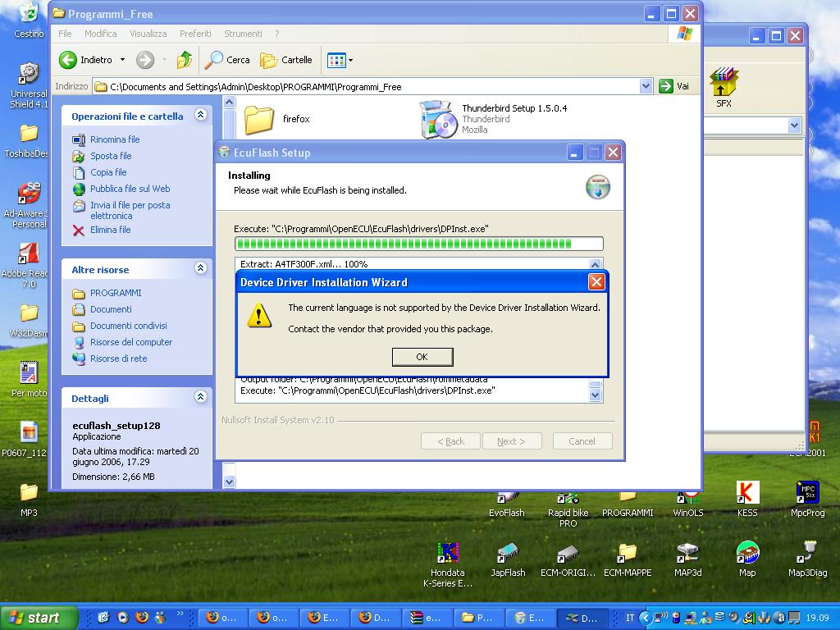Close the Device Driver Installation Wizard dialog

[596, 282]
